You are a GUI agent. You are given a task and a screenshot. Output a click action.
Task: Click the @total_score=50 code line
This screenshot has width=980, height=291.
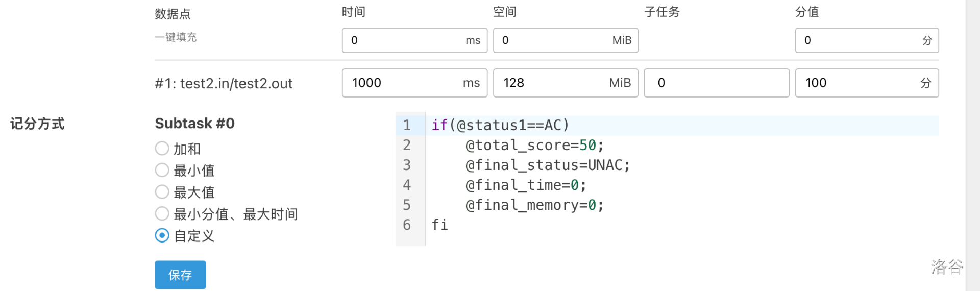[534, 145]
